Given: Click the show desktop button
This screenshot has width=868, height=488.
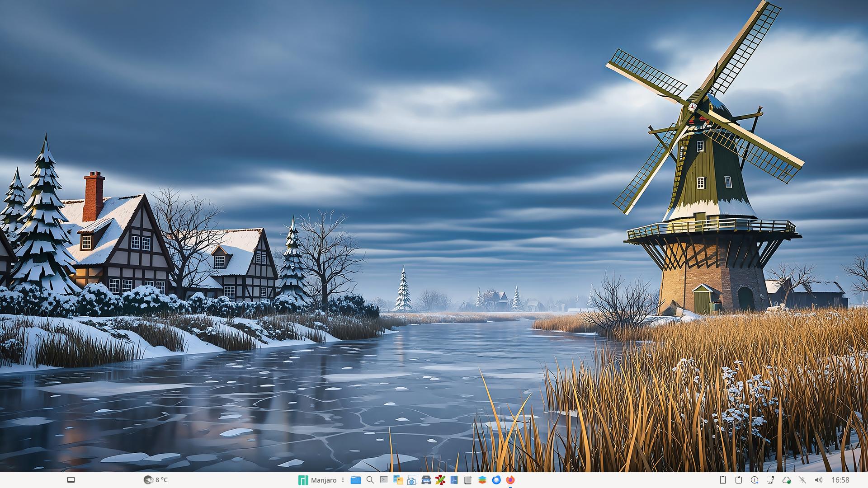Looking at the screenshot, I should [x=71, y=480].
